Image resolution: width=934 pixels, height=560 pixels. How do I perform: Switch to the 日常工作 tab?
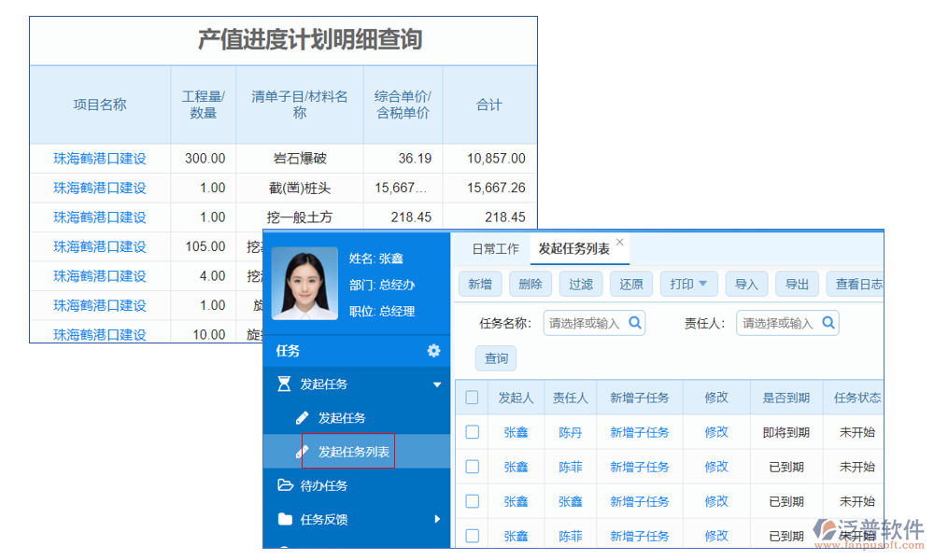pyautogui.click(x=495, y=249)
